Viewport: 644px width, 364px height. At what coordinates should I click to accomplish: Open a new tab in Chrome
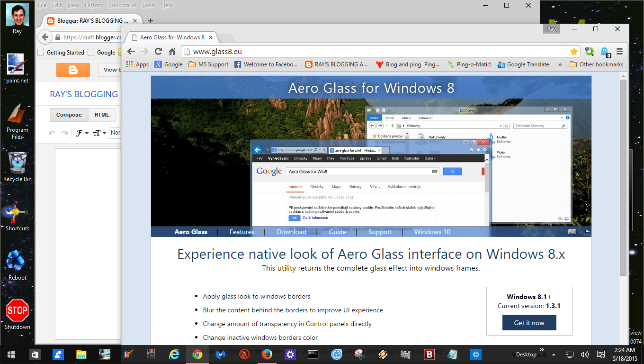(227, 38)
